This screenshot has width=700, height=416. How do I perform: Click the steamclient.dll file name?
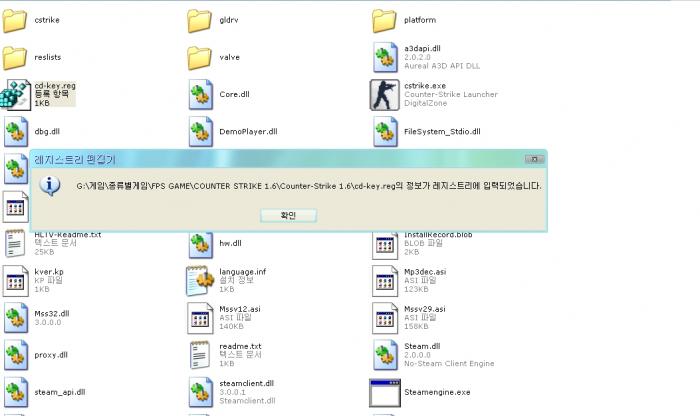[246, 383]
